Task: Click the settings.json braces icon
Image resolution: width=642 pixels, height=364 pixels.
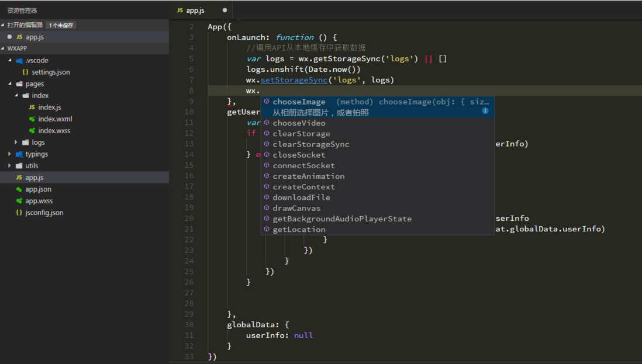Action: click(25, 72)
